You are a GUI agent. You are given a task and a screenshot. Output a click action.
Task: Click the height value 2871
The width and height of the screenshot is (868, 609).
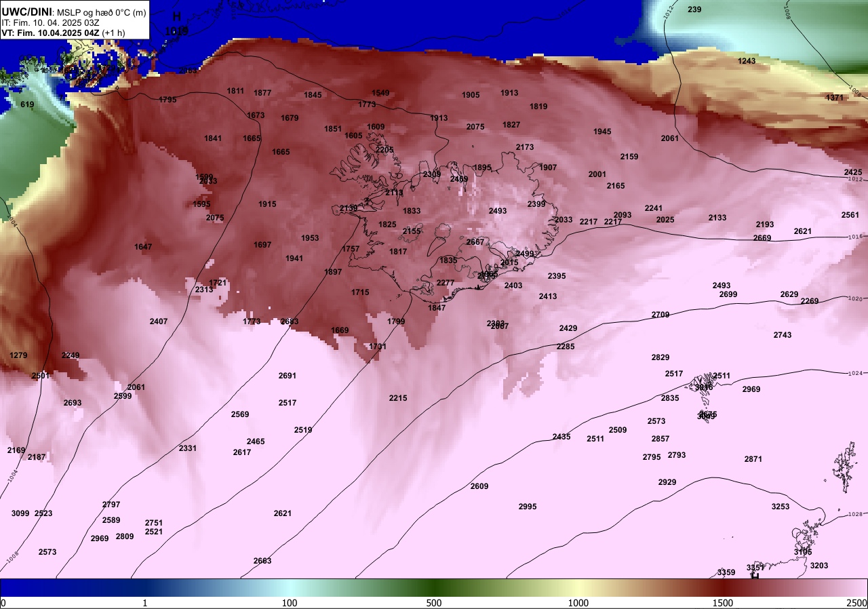coord(753,459)
